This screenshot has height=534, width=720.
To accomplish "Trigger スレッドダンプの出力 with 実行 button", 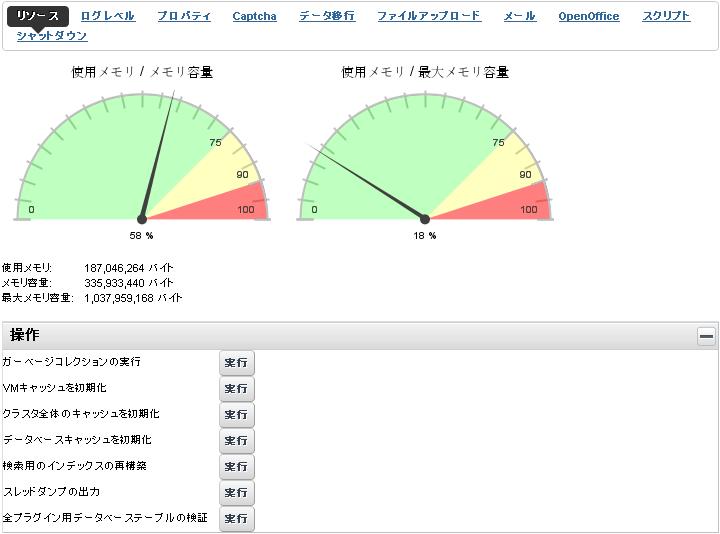I will pos(236,492).
